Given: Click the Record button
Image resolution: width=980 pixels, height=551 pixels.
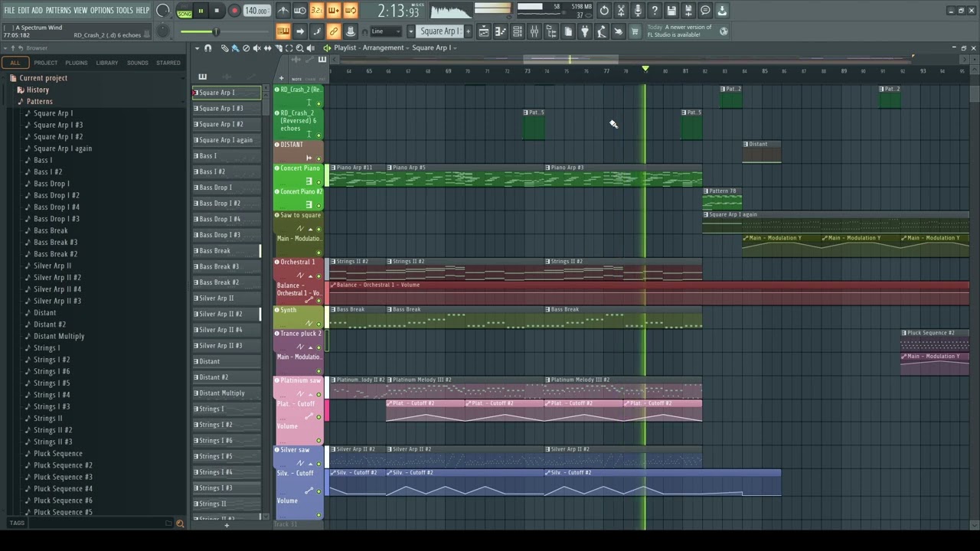Looking at the screenshot, I should [x=234, y=11].
